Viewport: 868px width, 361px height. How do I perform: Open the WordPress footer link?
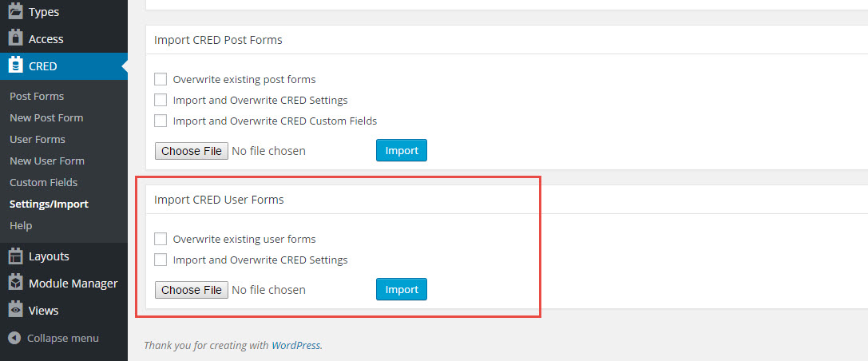tap(295, 345)
